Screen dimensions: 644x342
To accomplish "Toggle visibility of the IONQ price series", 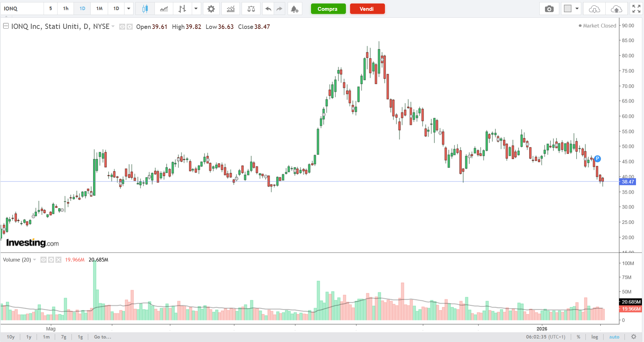I will pos(122,27).
